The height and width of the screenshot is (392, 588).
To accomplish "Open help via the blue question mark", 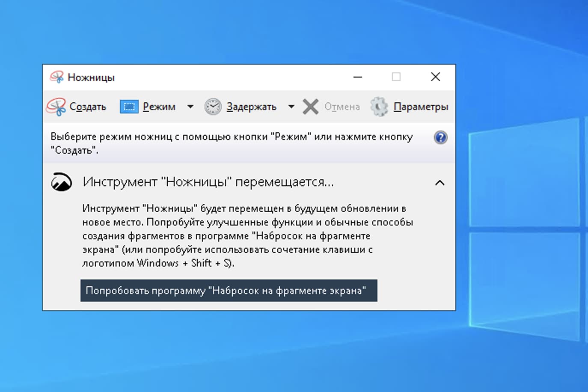I will 440,137.
